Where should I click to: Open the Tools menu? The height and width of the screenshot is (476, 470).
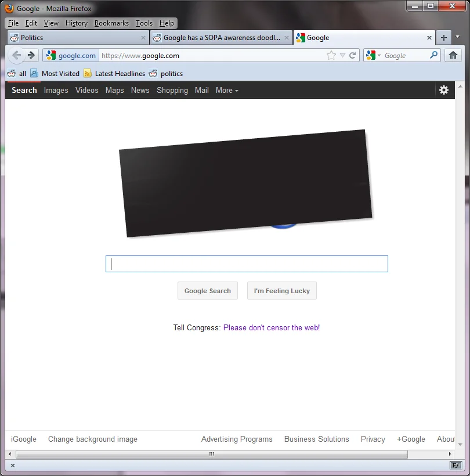[x=144, y=23]
